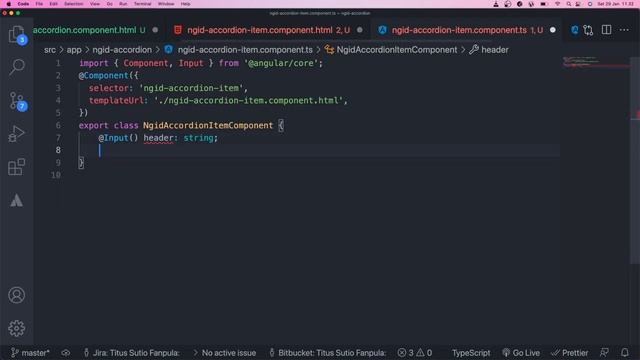Open the Explorer view in the activity bar

tap(16, 34)
